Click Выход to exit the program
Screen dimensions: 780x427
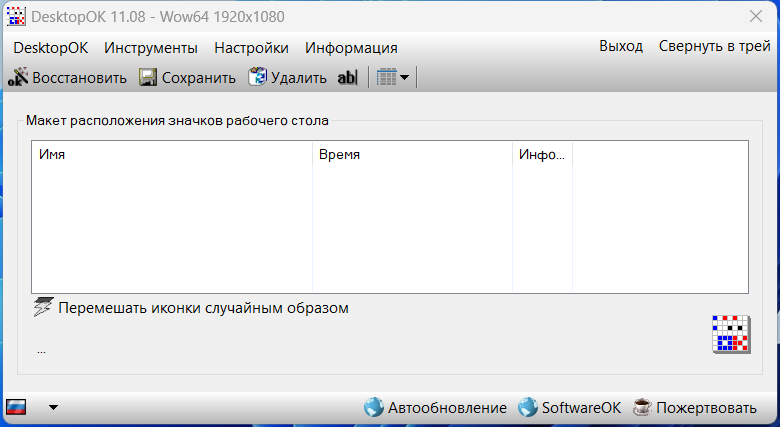pyautogui.click(x=621, y=46)
